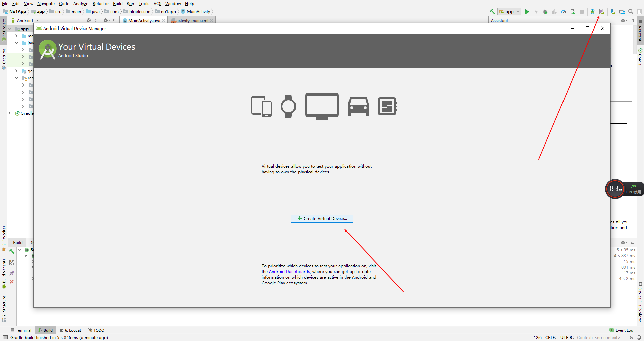Image resolution: width=644 pixels, height=341 pixels.
Task: Open the Assistant panel gear dropdown
Action: pyautogui.click(x=624, y=20)
